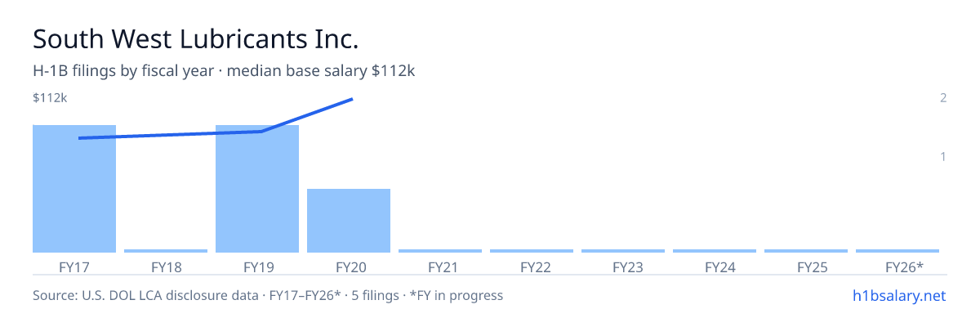
Task: Click the FY24 bar stub
Action: click(x=715, y=251)
